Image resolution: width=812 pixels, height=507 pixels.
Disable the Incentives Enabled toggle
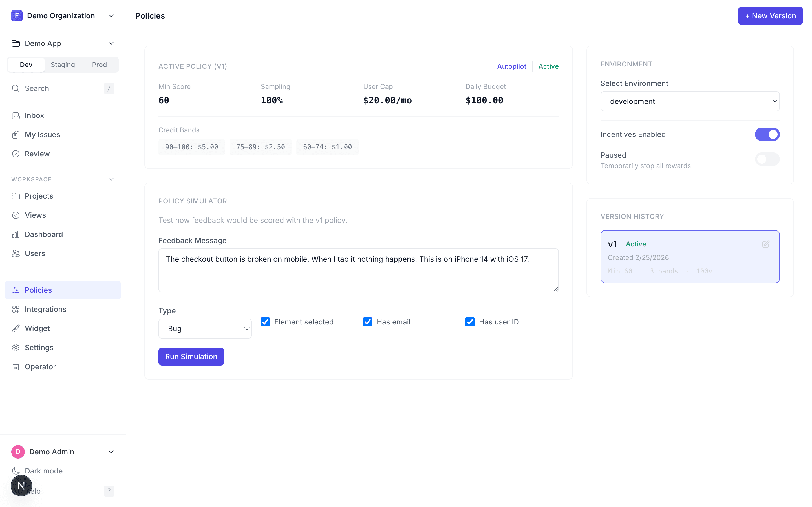tap(767, 134)
